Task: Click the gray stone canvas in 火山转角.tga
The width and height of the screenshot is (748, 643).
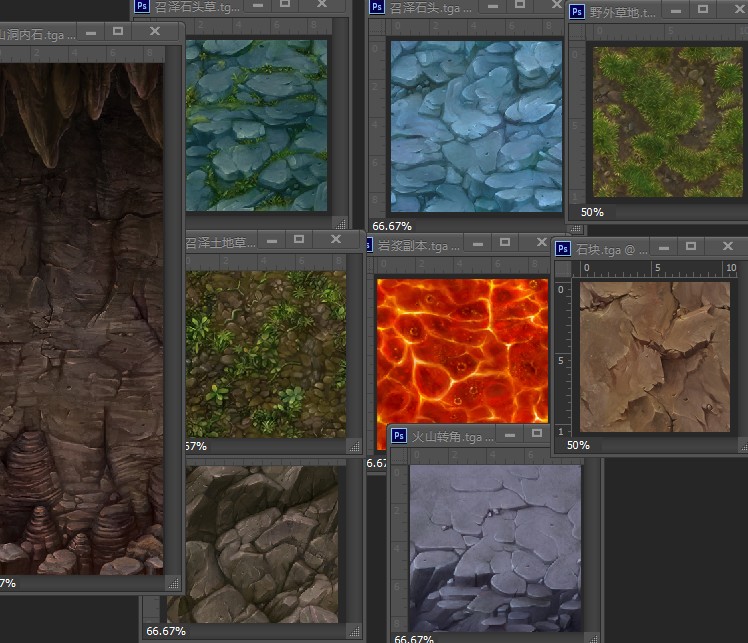Action: point(495,549)
